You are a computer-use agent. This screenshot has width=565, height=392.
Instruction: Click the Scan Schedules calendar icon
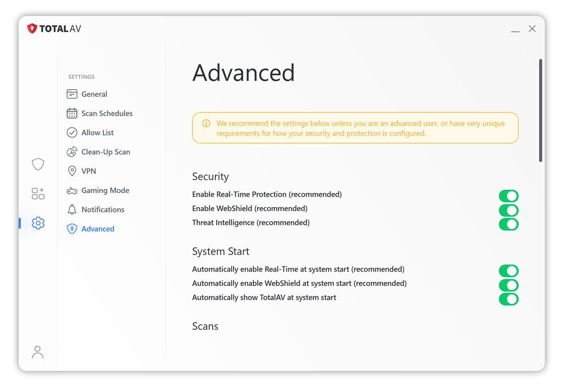click(x=72, y=113)
